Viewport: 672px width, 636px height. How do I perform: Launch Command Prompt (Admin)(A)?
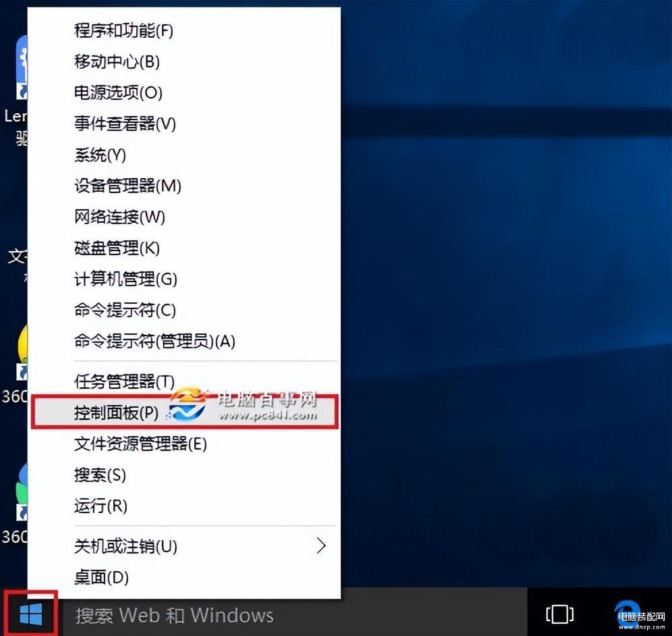coord(184,341)
